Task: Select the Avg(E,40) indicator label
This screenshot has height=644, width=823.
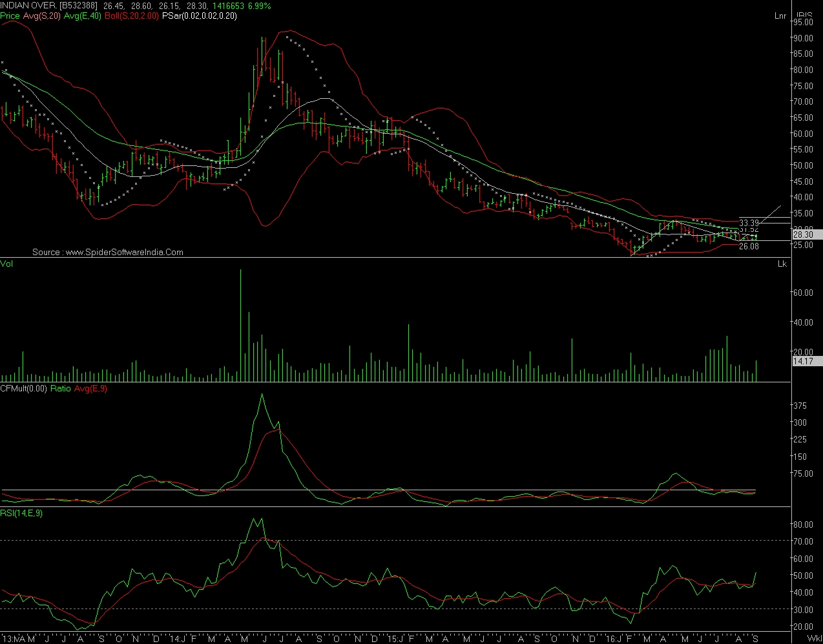Action: (83, 16)
